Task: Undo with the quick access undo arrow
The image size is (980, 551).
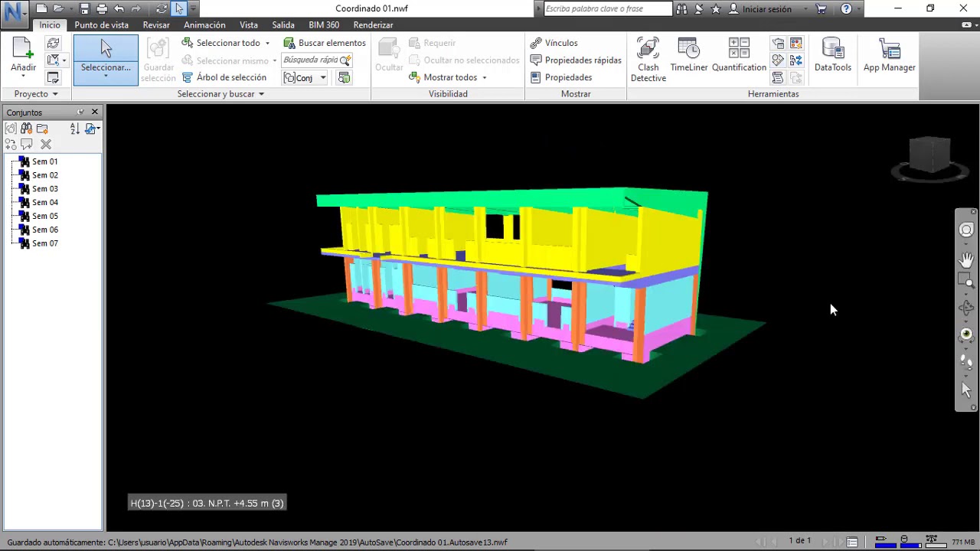Action: click(119, 9)
